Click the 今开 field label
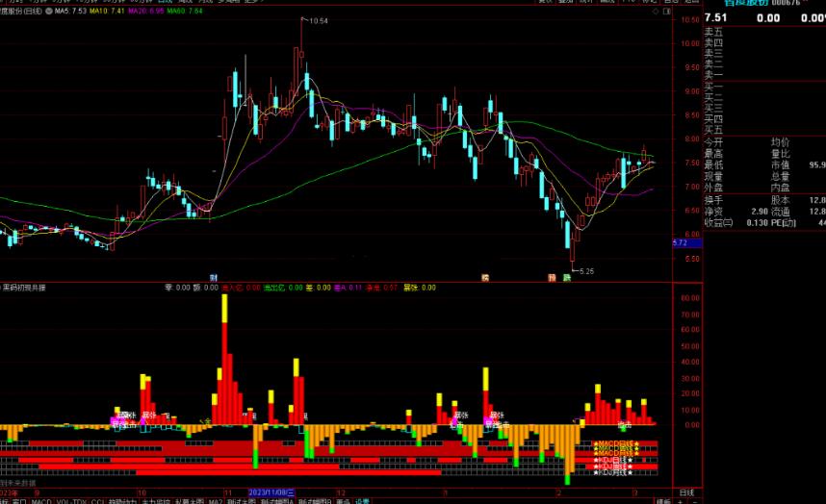The image size is (826, 504). coord(713,142)
